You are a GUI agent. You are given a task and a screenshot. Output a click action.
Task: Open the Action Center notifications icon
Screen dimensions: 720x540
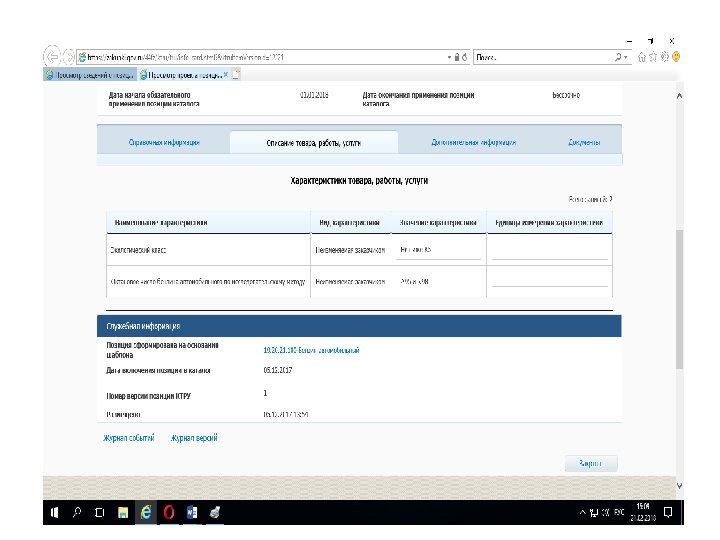point(668,512)
